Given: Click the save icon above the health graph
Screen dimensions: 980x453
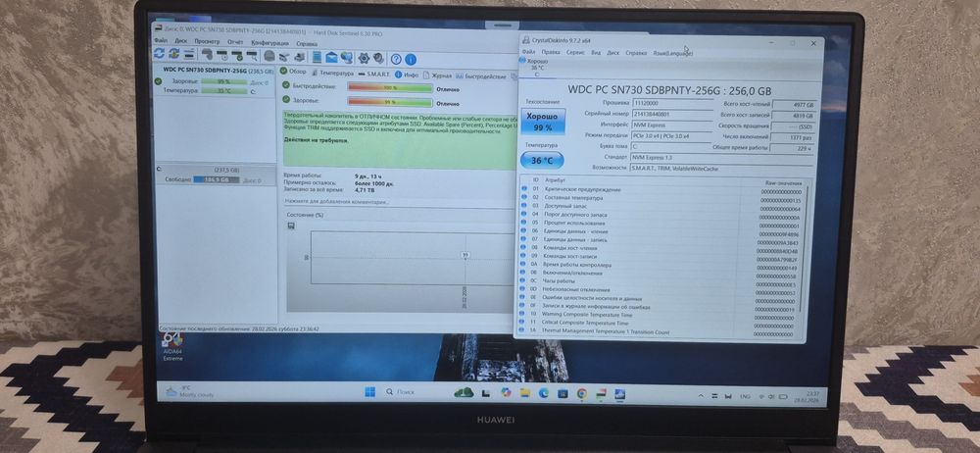Looking at the screenshot, I should [x=291, y=226].
